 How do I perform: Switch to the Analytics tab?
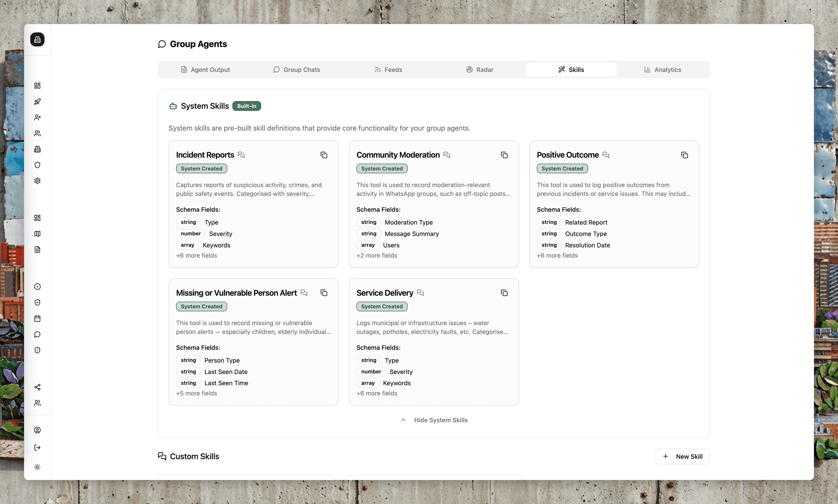[663, 69]
